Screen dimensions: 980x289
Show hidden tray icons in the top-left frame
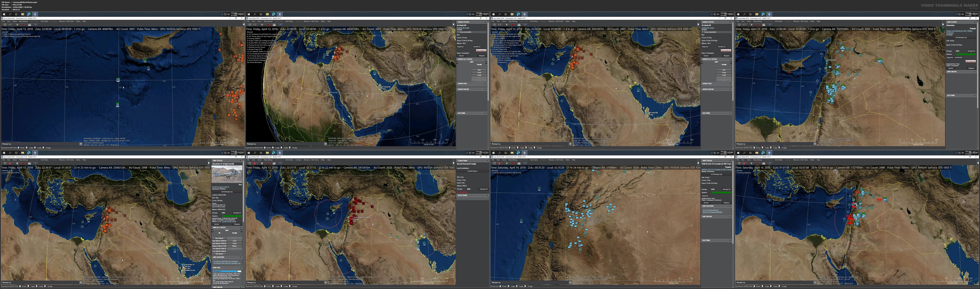(222, 14)
